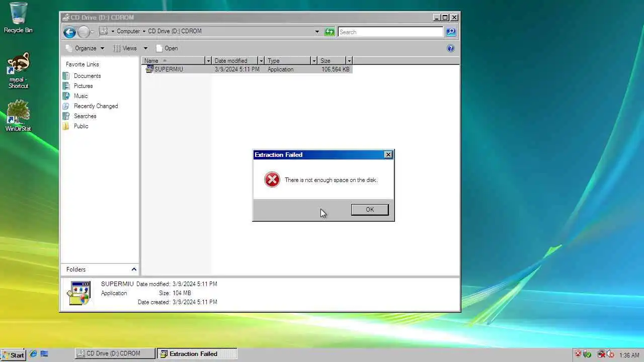Open Pictures in Favorite Links
Screen dimensions: 644x362
[x=83, y=86]
